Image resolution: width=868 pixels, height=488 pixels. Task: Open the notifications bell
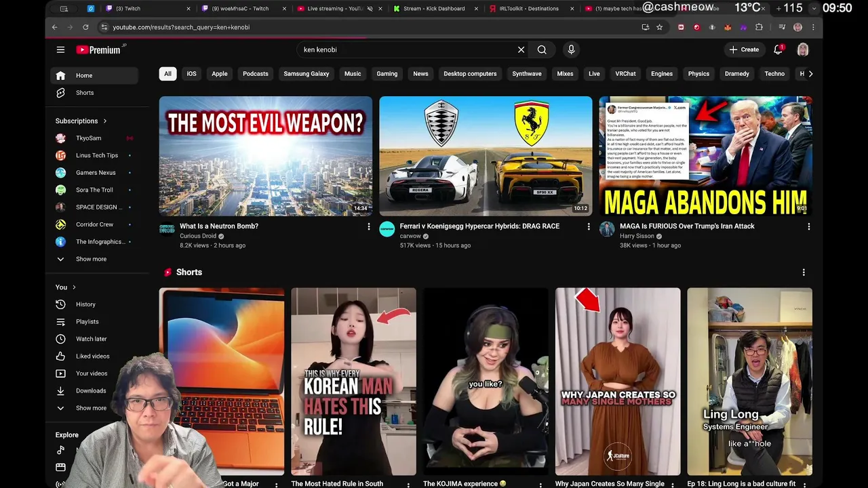click(x=778, y=49)
